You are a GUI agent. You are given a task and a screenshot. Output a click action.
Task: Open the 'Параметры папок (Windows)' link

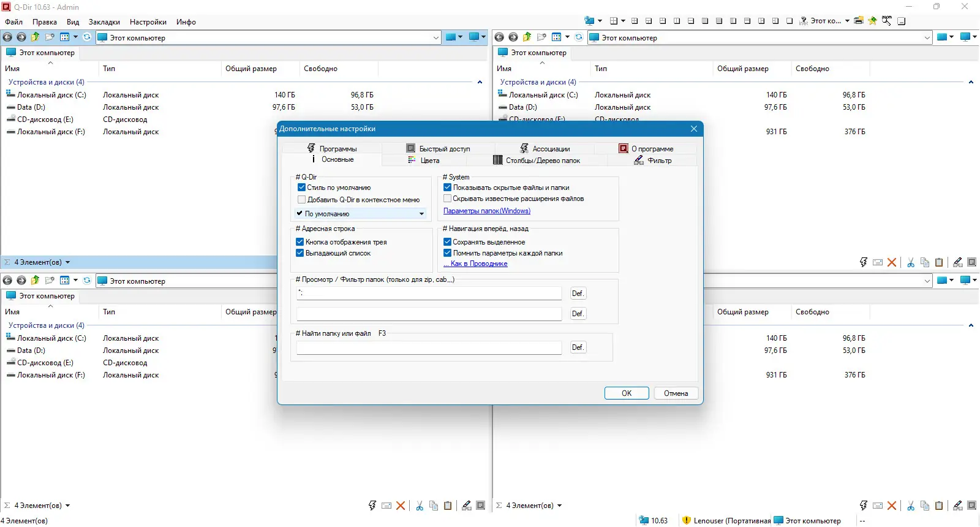click(x=487, y=211)
